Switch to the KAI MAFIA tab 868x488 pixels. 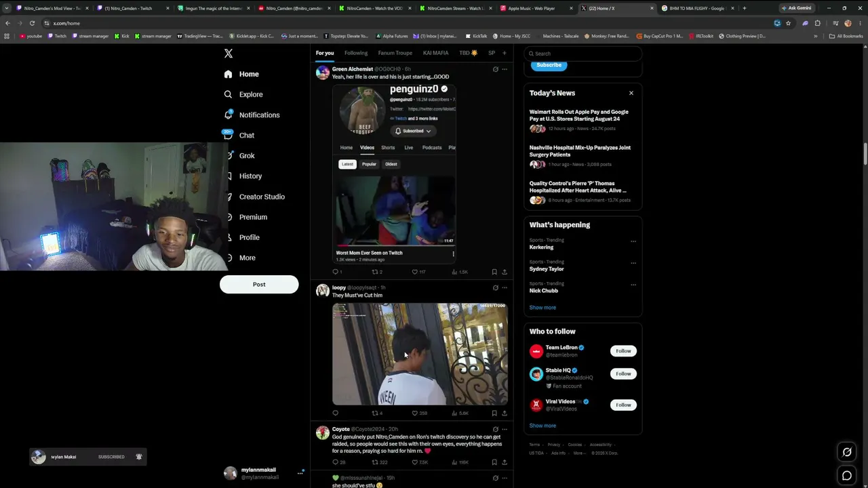pos(435,53)
